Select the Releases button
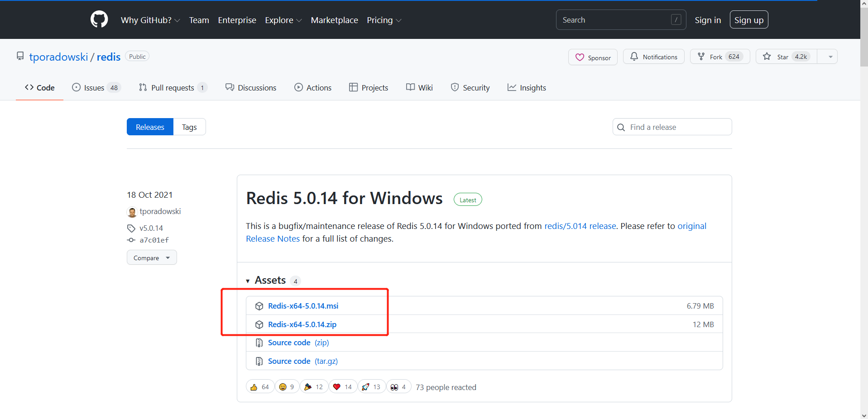 [150, 127]
